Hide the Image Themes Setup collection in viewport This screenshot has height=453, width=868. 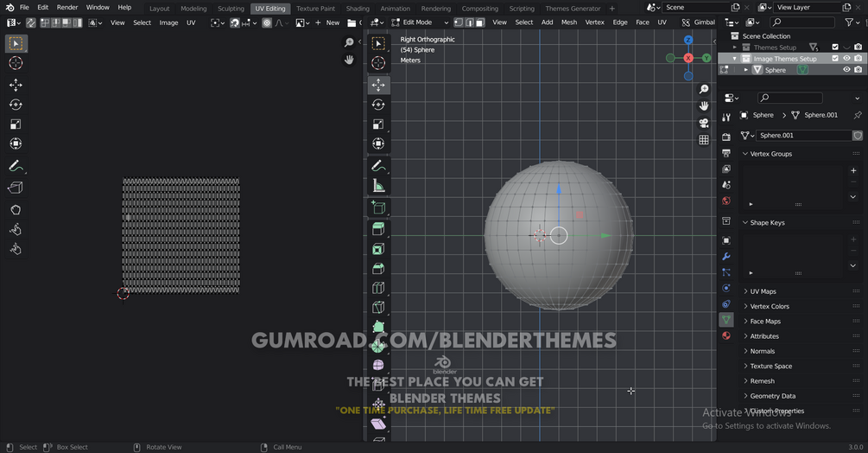click(x=846, y=59)
